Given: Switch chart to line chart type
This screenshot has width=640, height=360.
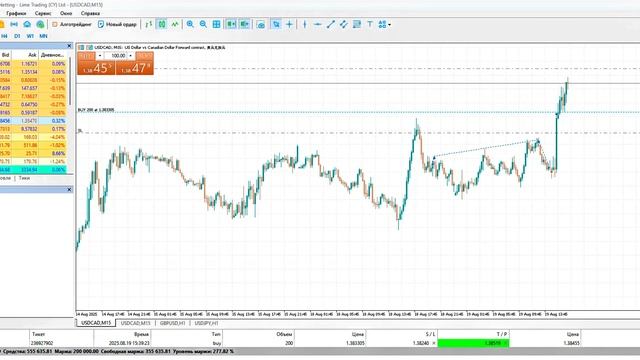Looking at the screenshot, I should pos(175,24).
